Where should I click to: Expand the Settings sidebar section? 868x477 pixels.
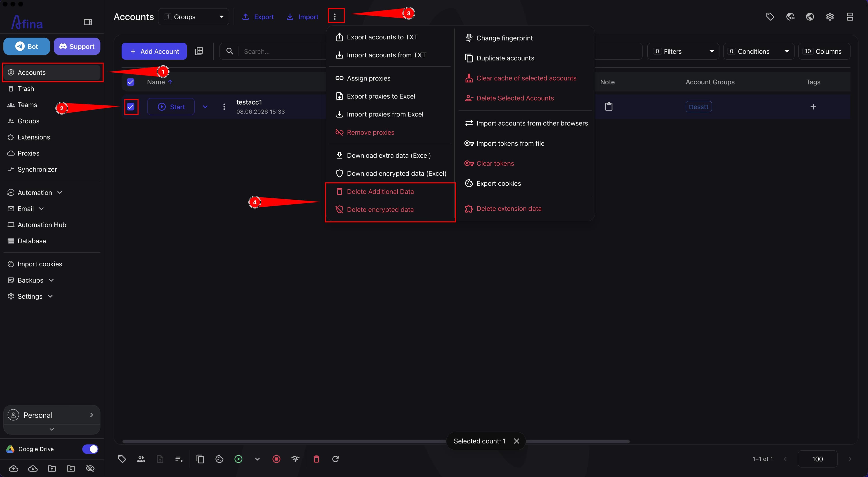click(x=50, y=296)
